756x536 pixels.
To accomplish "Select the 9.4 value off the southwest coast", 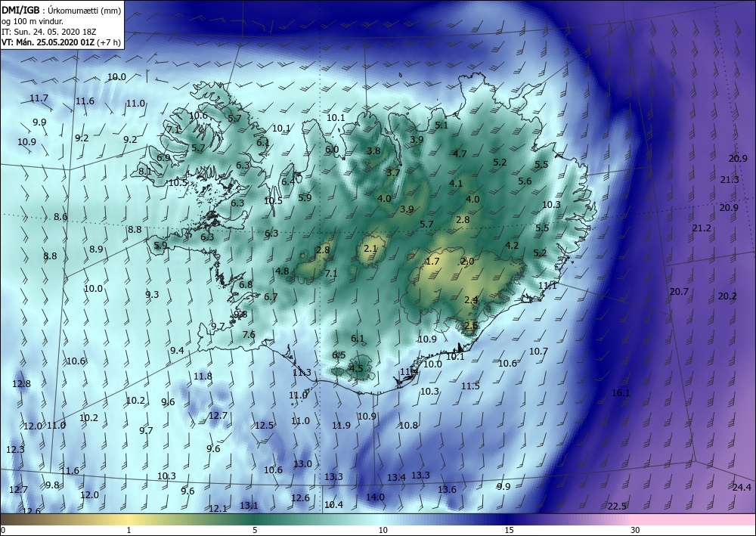I will click(x=177, y=351).
